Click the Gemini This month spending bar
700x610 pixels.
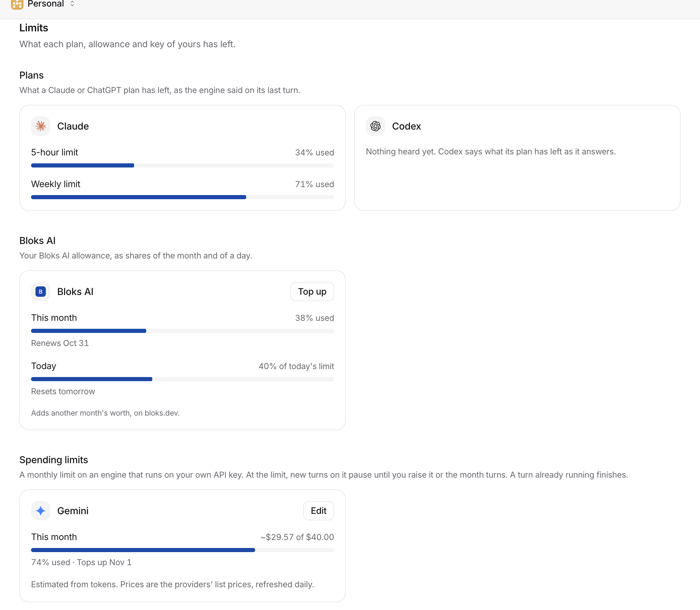click(183, 550)
